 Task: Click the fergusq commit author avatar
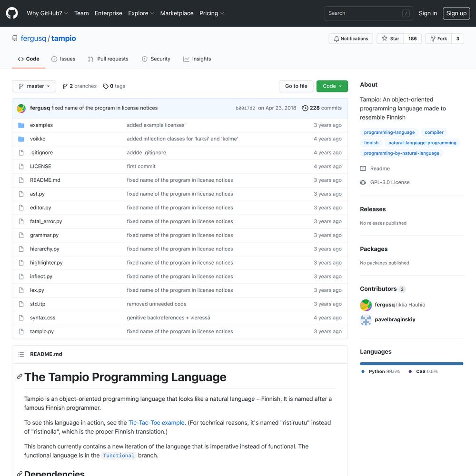(x=21, y=108)
